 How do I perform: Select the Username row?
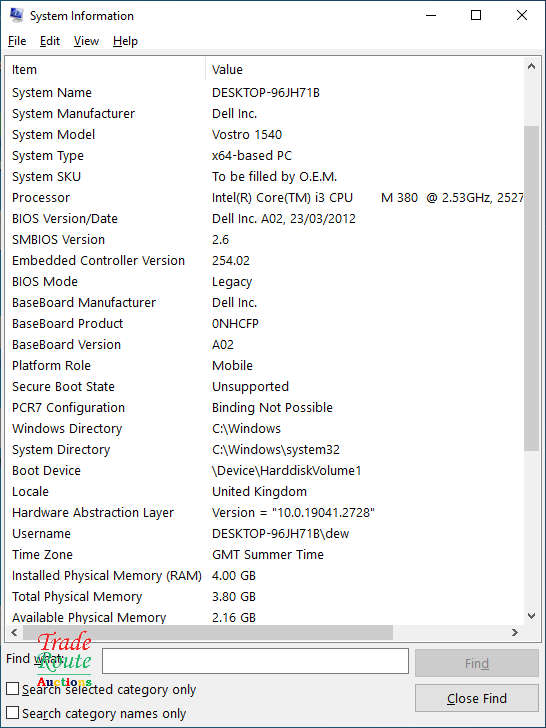coord(265,533)
